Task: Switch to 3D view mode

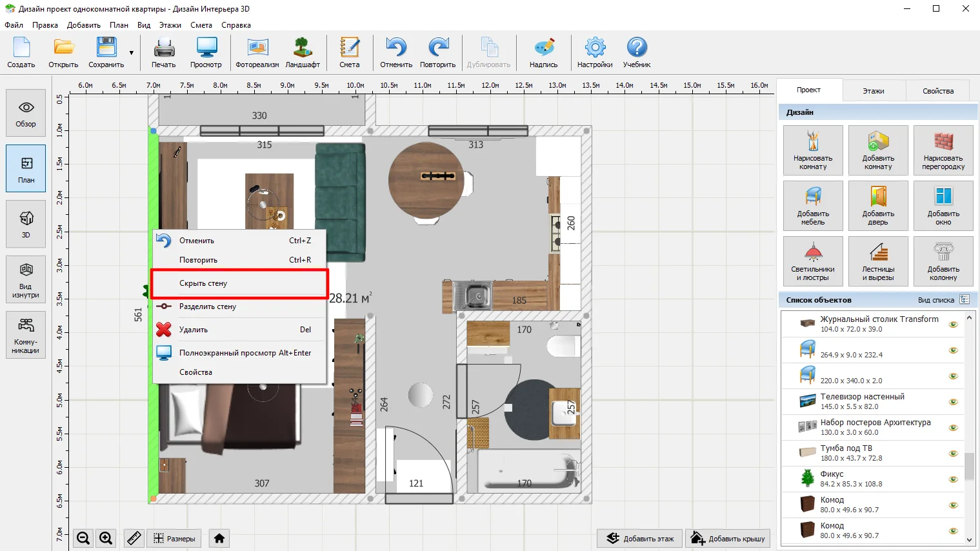Action: point(26,224)
